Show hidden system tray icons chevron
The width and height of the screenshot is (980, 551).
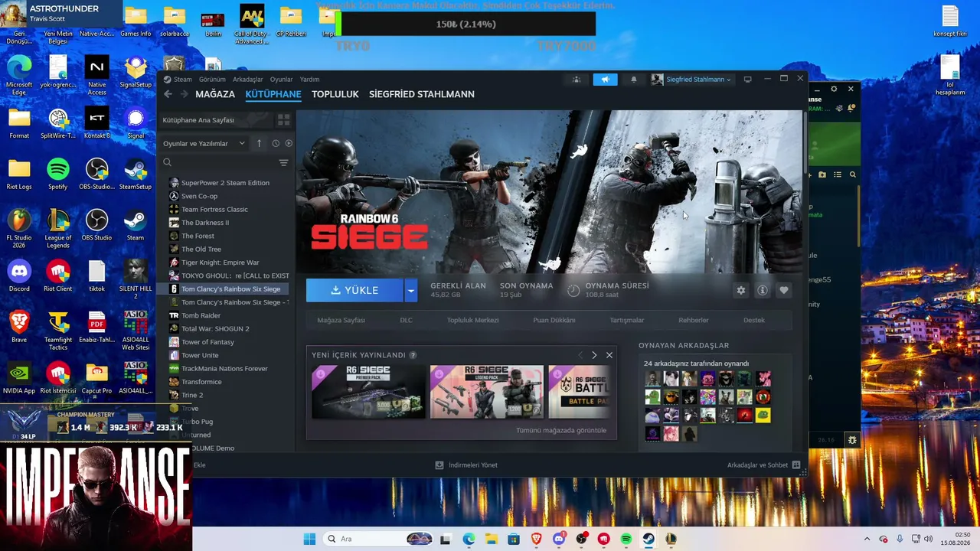click(867, 539)
